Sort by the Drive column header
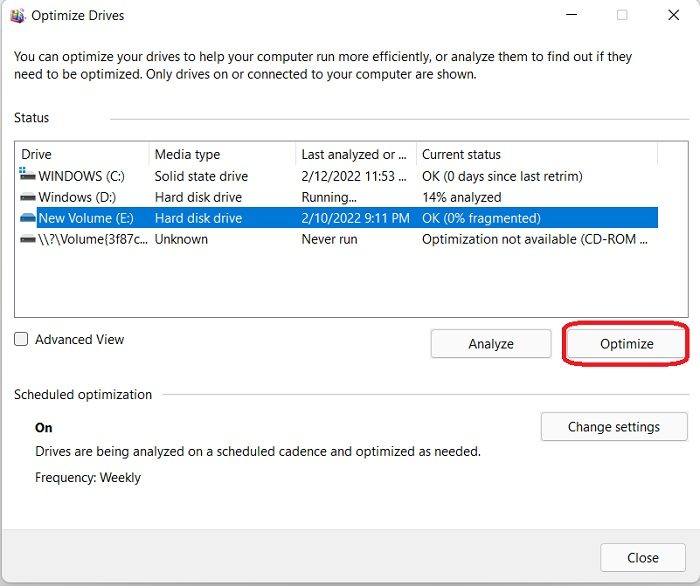The image size is (700, 586). [82, 154]
